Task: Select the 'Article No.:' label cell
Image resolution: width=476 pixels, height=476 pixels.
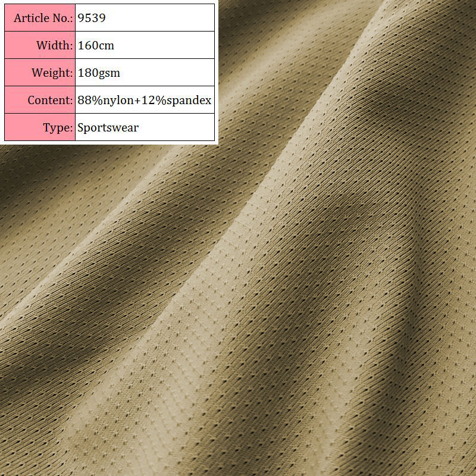Action: click(40, 18)
